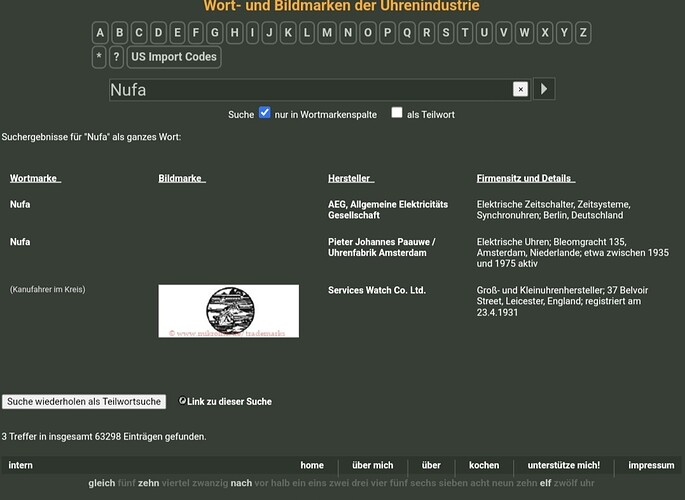This screenshot has height=500, width=685.
Task: Clear the search field with the X icon
Action: pyautogui.click(x=520, y=90)
